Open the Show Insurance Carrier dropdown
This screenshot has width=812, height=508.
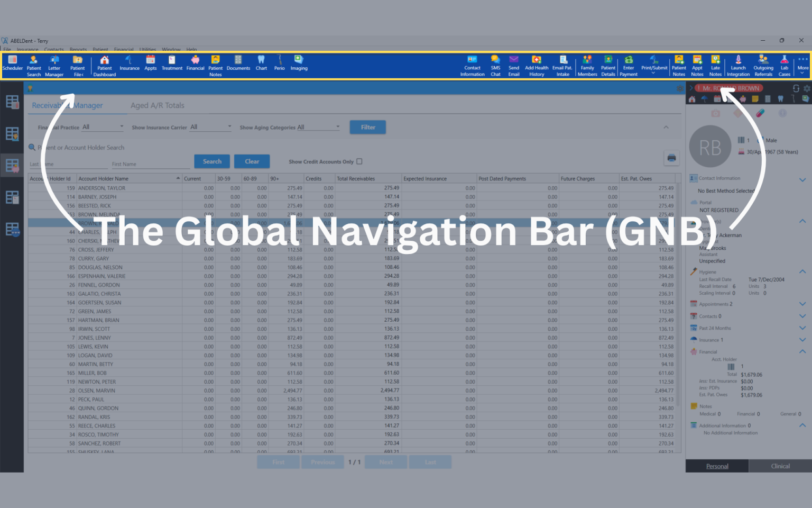[x=229, y=127]
